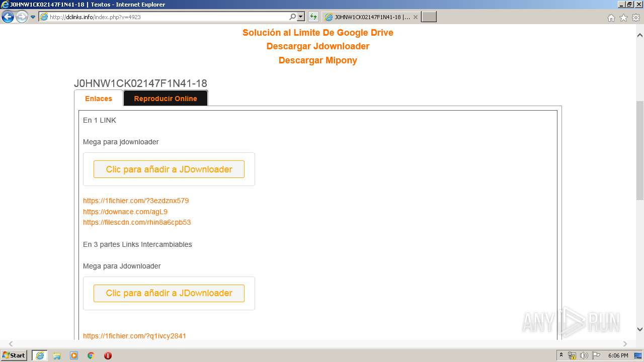Click 'Mega para jdownloader' label
The height and width of the screenshot is (362, 644).
tap(121, 142)
